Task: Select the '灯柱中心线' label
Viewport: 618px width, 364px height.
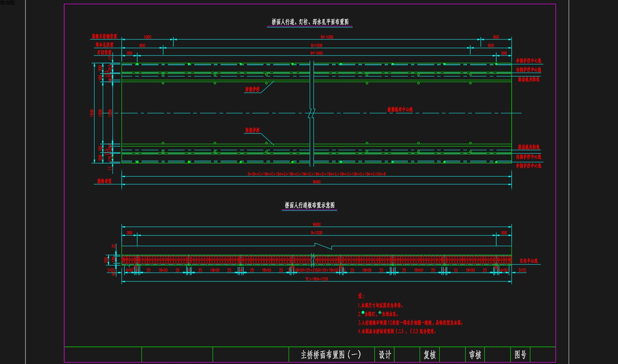Action: point(528,261)
